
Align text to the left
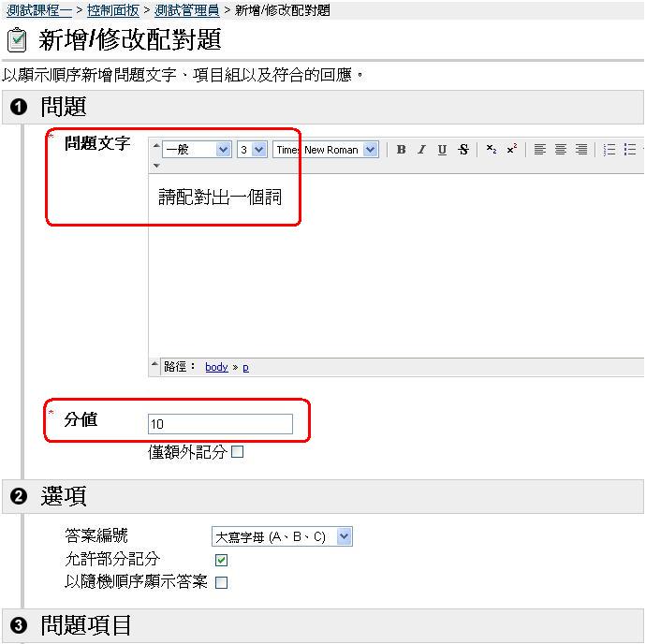[540, 150]
